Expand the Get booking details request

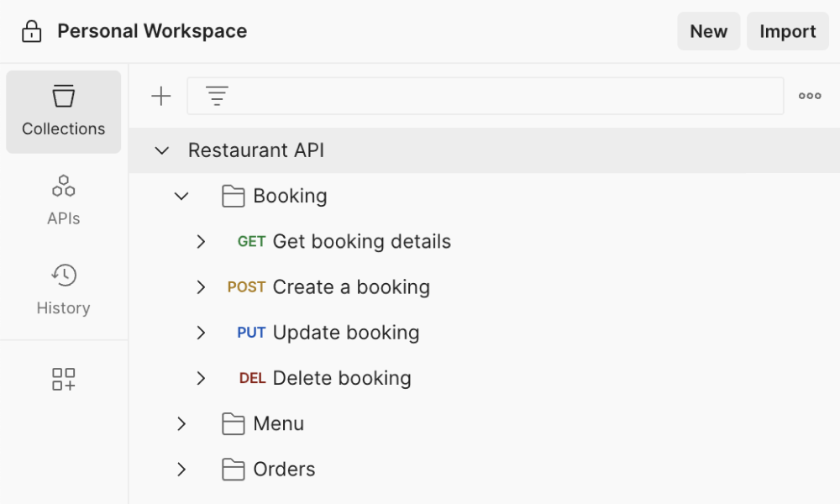201,241
